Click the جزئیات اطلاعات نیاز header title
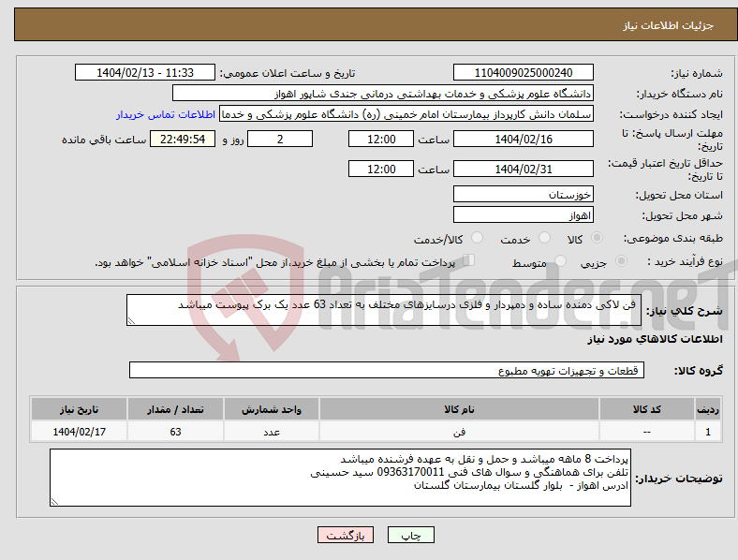 coord(669,25)
